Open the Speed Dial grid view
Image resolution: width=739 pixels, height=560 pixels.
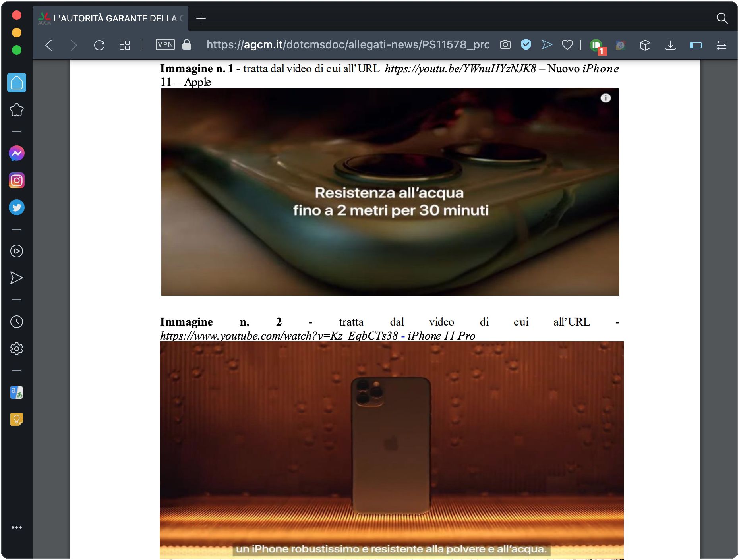125,45
